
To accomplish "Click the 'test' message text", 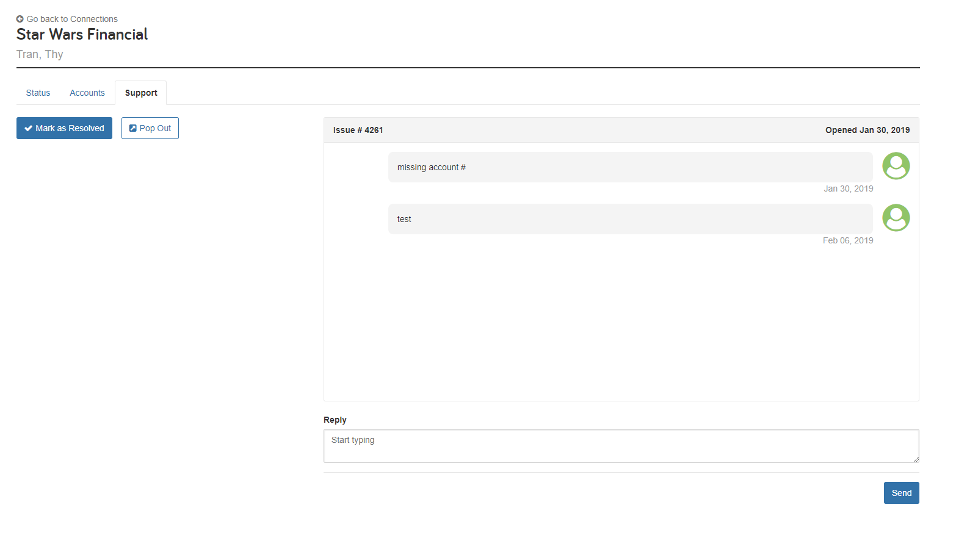I will tap(404, 219).
